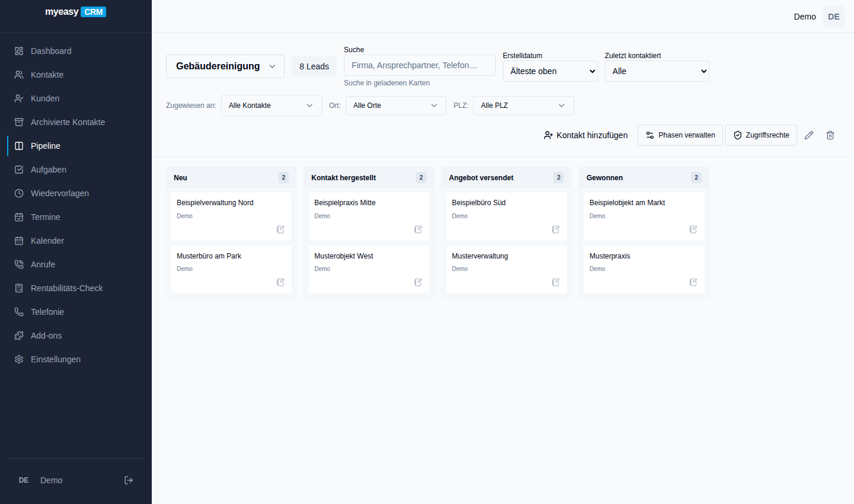The image size is (854, 504).
Task: Expand the Gebäudereinigung pipeline dropdown
Action: point(225,66)
